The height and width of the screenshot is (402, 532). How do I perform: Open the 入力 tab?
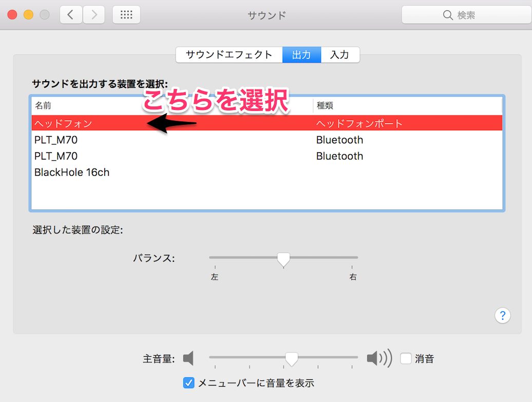click(340, 54)
